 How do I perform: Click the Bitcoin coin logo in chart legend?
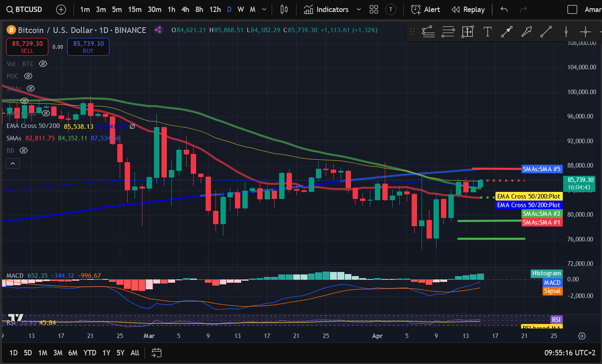coord(11,30)
